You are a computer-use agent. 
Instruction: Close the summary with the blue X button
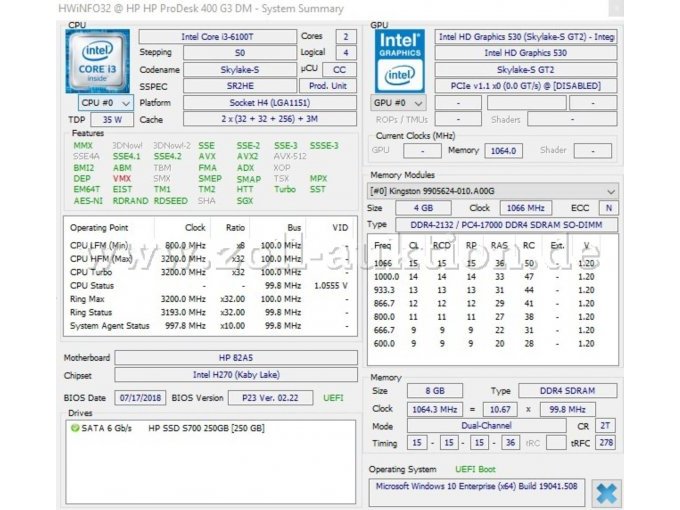(606, 493)
